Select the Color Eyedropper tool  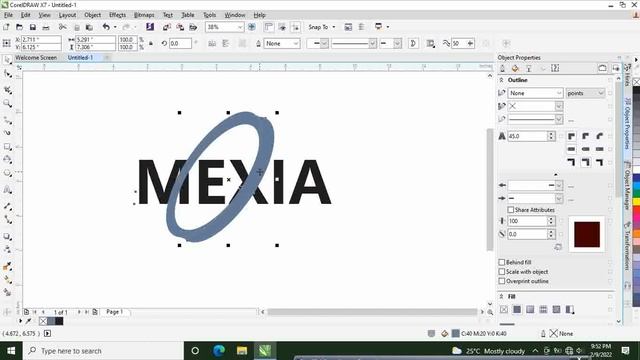coord(7,266)
